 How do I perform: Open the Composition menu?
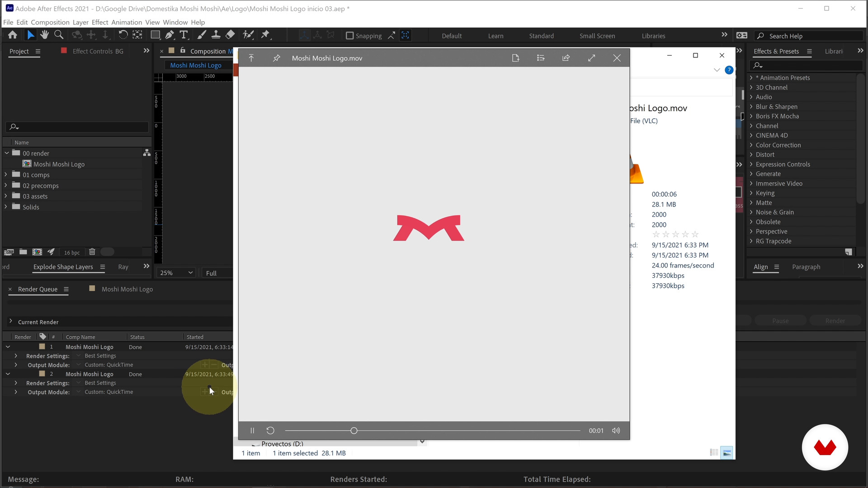[x=50, y=22]
